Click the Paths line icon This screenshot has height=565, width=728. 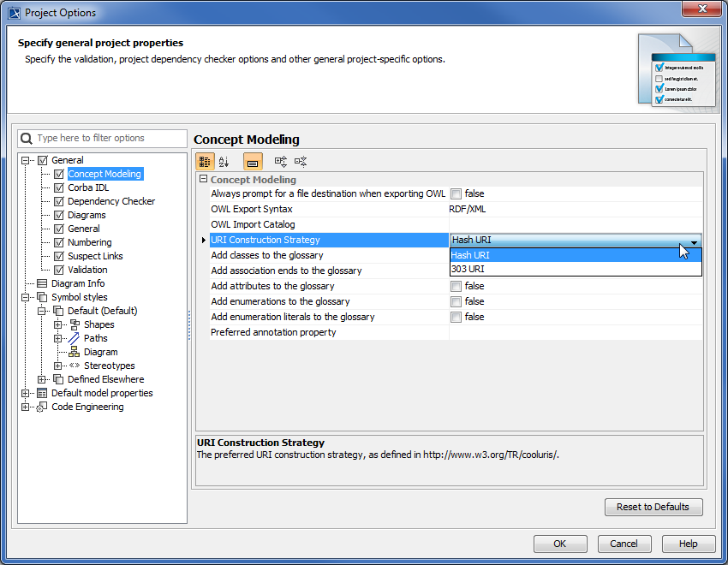pos(74,338)
